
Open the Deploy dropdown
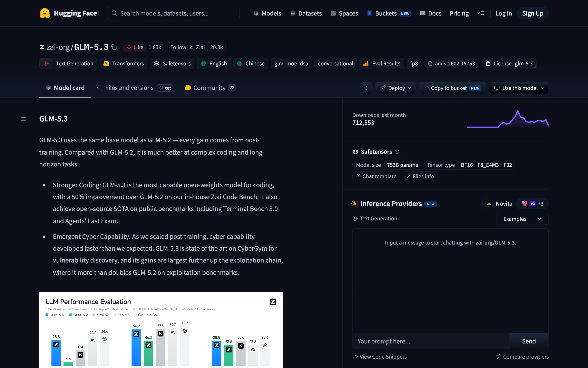pos(395,88)
